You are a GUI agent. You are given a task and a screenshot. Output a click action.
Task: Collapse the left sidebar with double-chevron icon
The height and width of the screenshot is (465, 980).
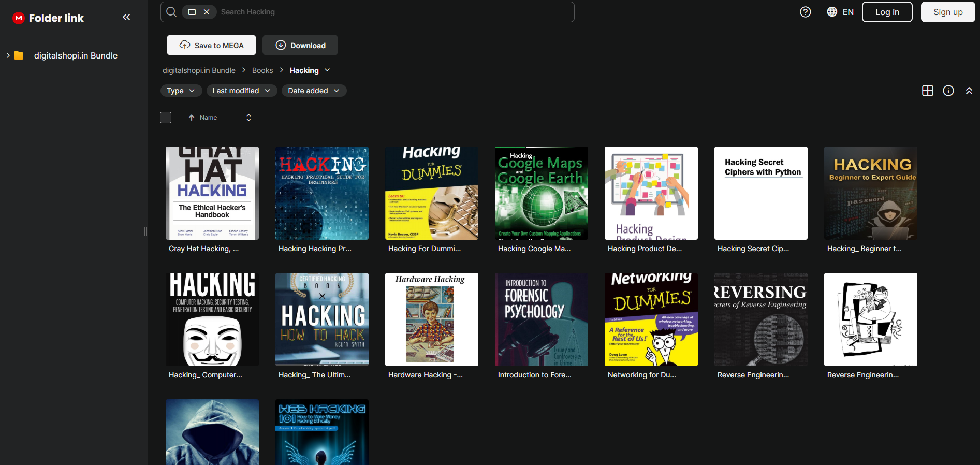click(x=126, y=17)
